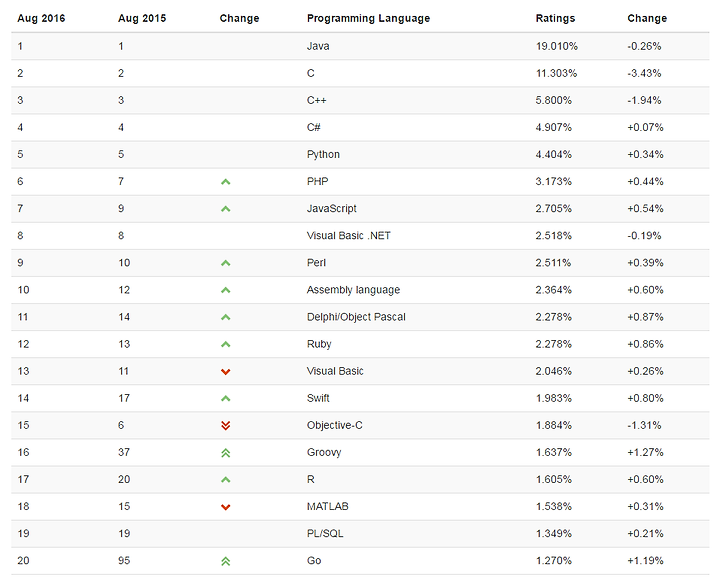Select the Delphi/Object Pascal name
Screen dimensions: 720x586
point(356,317)
